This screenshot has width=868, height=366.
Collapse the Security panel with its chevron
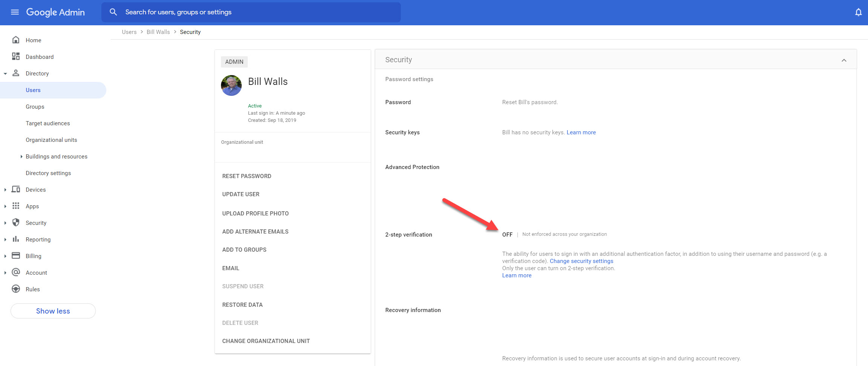pos(843,60)
